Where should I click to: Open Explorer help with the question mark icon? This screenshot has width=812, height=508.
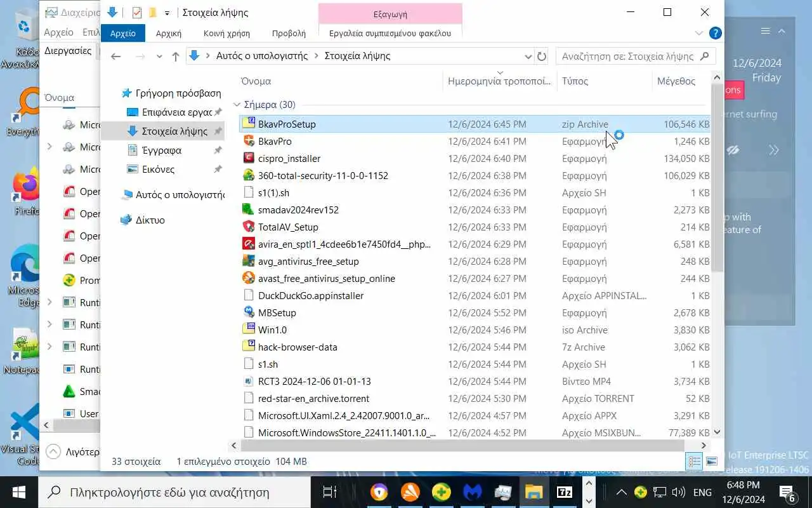(x=715, y=33)
